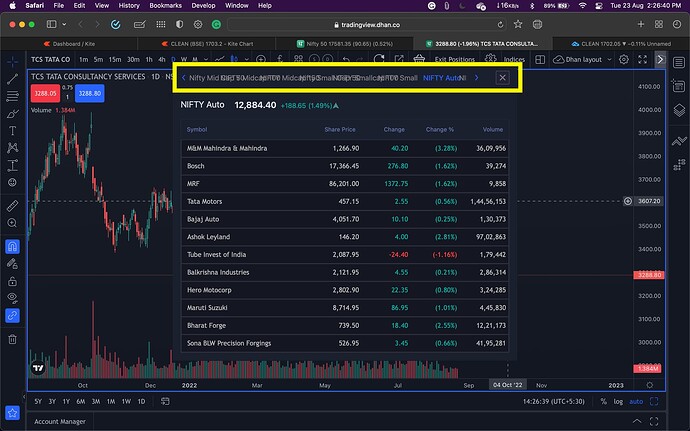Open chart settings gear in top toolbar
Viewport: 690px width, 431px height.
point(624,59)
